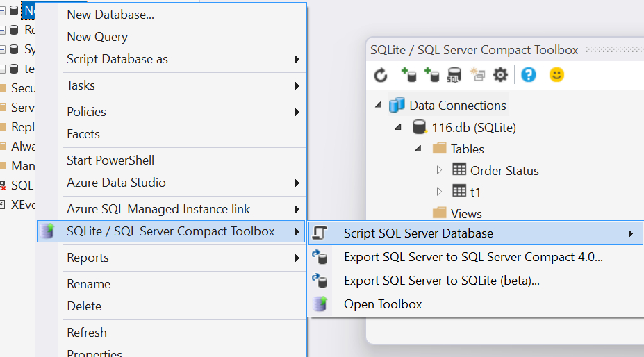This screenshot has width=644, height=357.
Task: Expand the Order Status table node
Action: (439, 170)
